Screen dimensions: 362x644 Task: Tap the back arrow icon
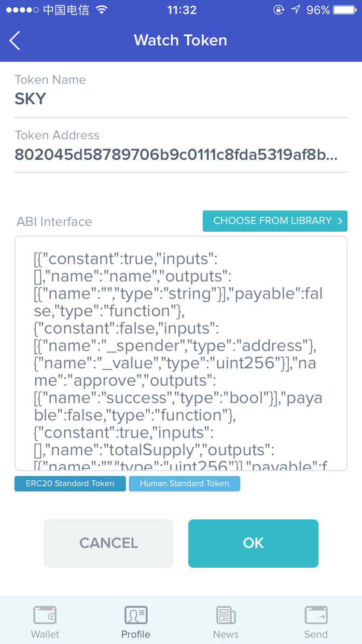click(15, 41)
